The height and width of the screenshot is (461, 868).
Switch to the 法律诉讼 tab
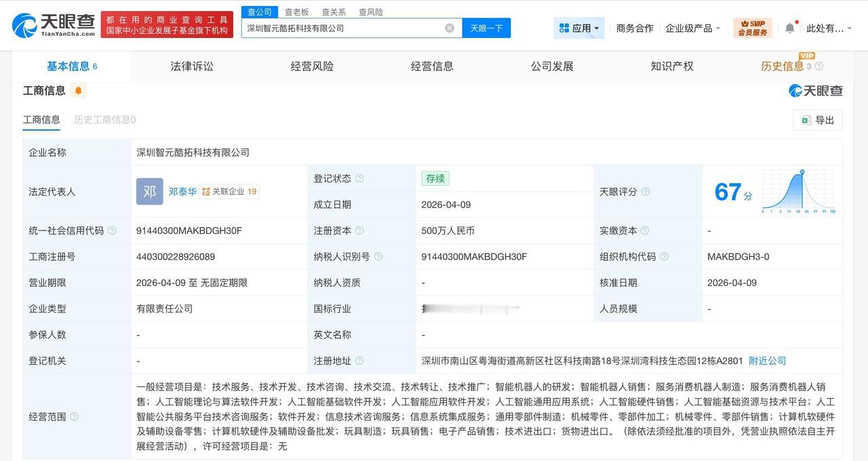[191, 66]
